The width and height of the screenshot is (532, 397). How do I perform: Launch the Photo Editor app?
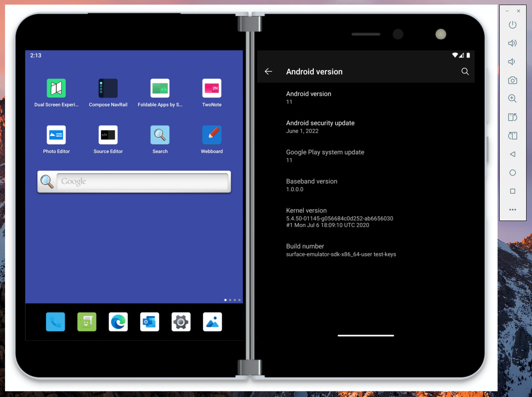coord(56,135)
